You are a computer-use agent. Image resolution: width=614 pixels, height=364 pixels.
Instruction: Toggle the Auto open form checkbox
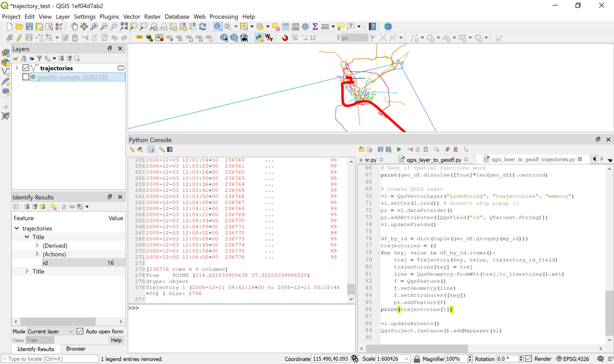point(80,331)
